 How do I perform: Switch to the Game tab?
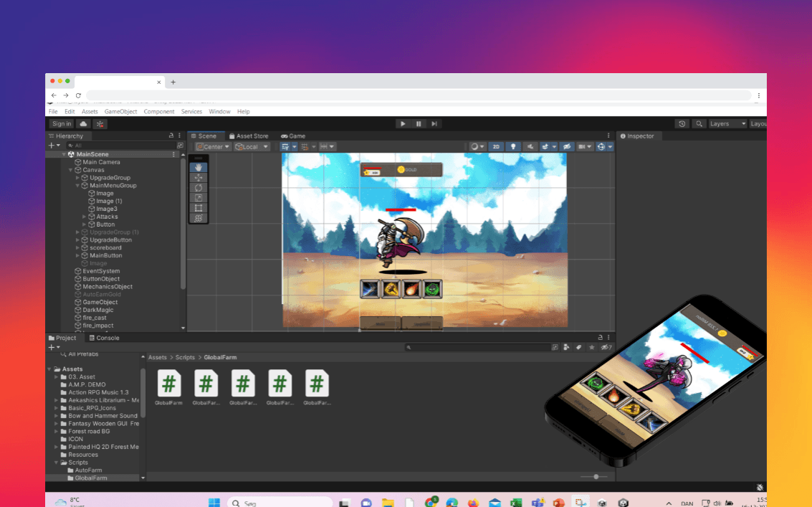(293, 136)
